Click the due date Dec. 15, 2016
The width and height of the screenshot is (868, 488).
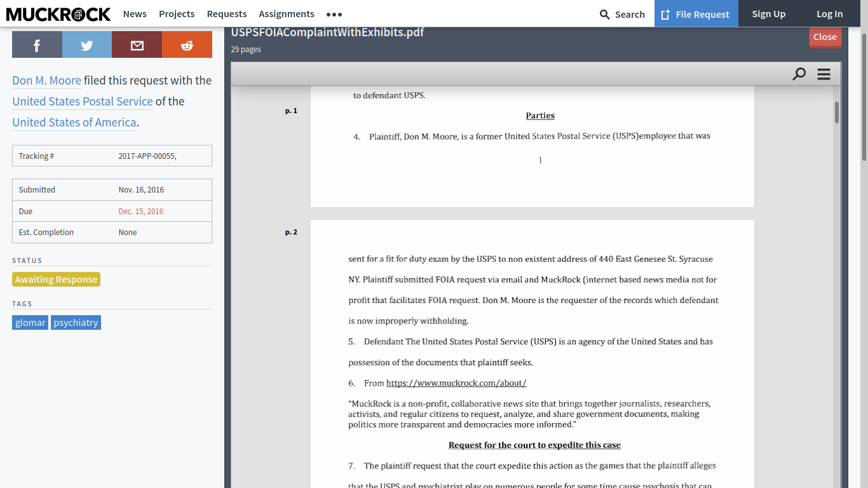141,212
